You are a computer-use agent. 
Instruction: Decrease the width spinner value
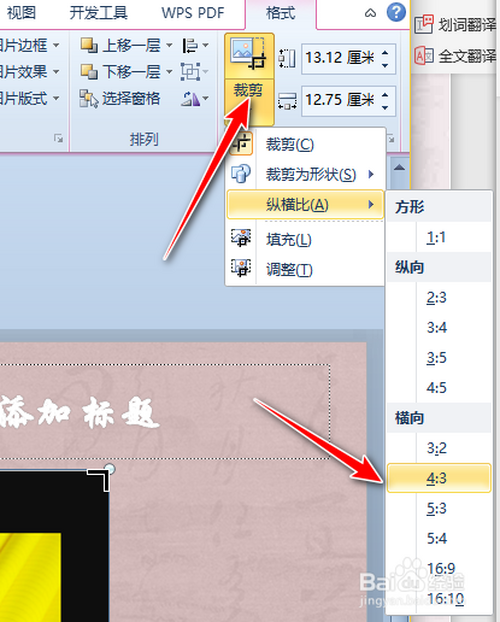point(385,107)
